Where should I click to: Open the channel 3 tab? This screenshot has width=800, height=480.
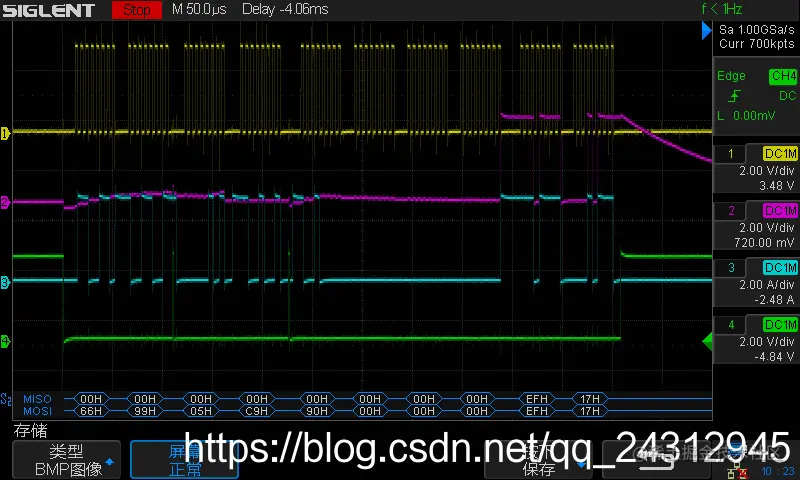click(730, 268)
